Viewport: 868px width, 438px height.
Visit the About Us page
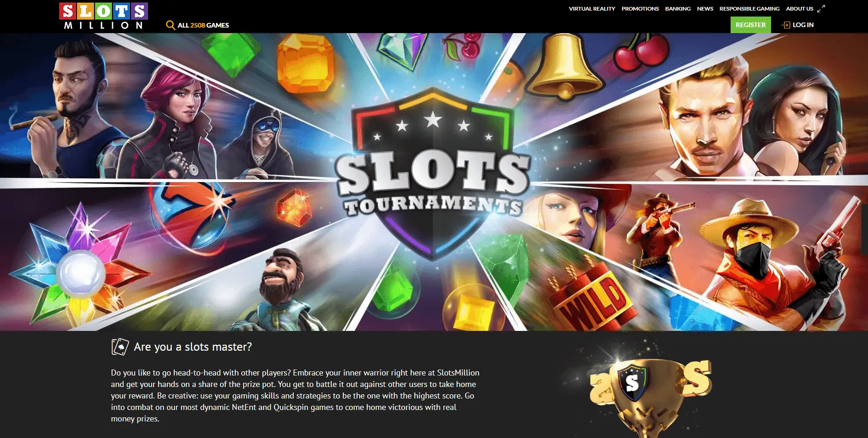pyautogui.click(x=800, y=9)
